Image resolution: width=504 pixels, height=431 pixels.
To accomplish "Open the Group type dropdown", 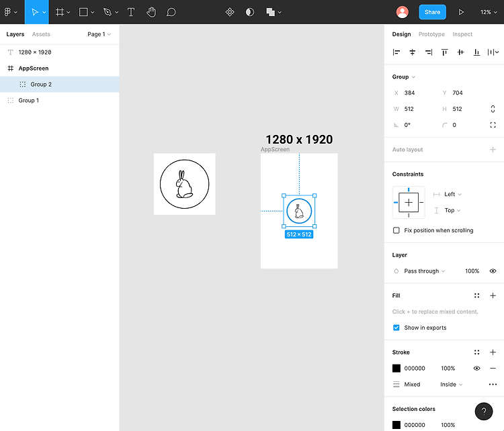I will (x=403, y=77).
